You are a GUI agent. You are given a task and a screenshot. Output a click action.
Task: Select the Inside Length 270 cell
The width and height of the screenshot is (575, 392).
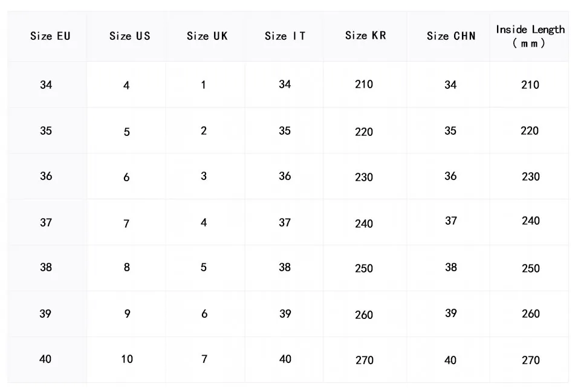pyautogui.click(x=530, y=360)
